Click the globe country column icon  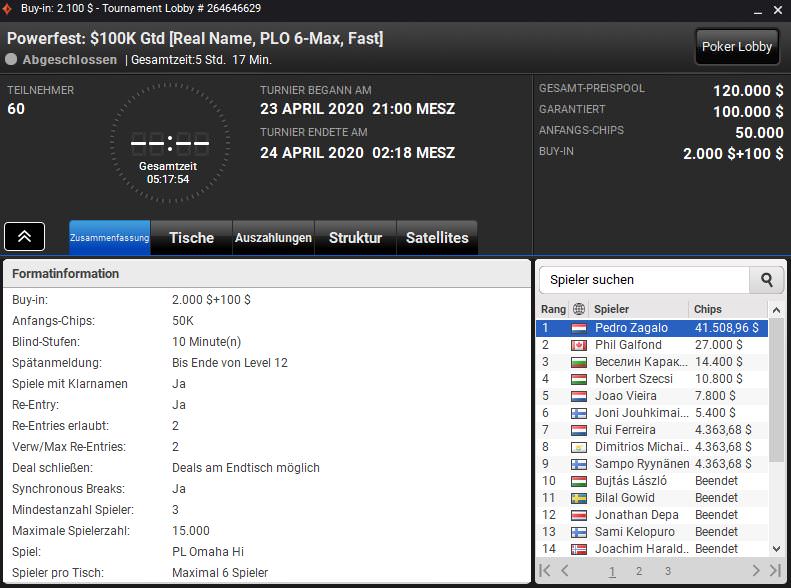tap(578, 310)
